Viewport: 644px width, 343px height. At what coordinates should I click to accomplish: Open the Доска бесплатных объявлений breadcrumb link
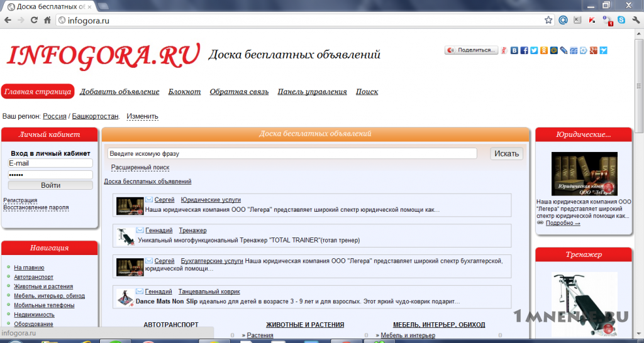[147, 182]
